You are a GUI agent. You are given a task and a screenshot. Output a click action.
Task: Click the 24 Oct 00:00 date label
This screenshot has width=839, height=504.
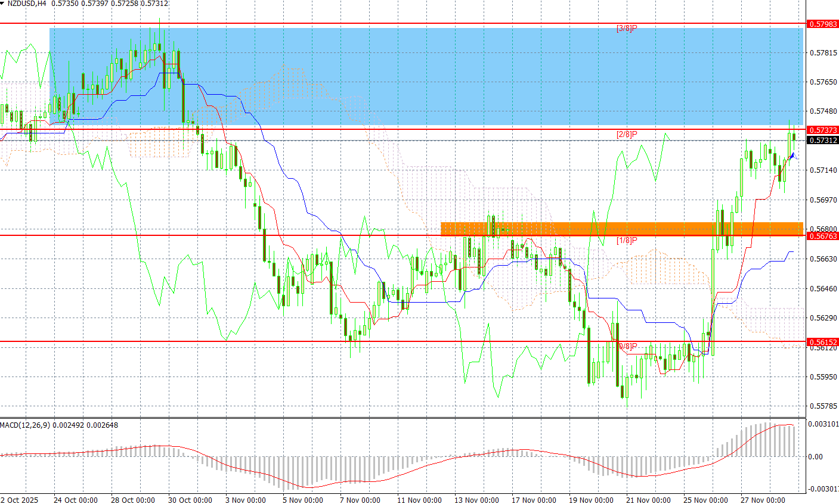point(76,500)
